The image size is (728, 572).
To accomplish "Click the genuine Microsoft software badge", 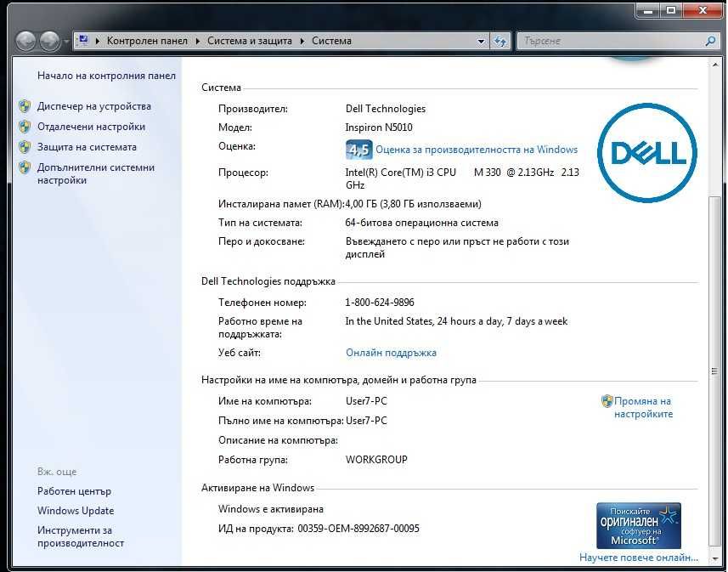I will coord(639,525).
